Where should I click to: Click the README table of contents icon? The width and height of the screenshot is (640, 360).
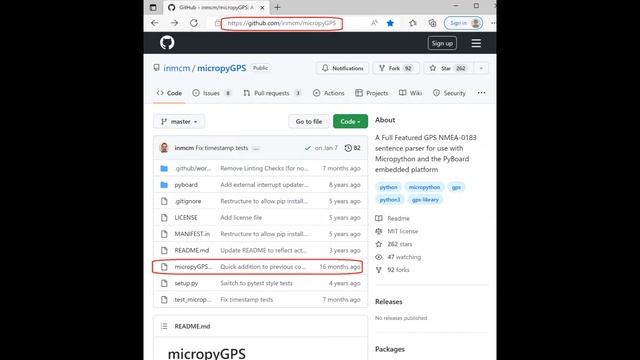(x=164, y=326)
